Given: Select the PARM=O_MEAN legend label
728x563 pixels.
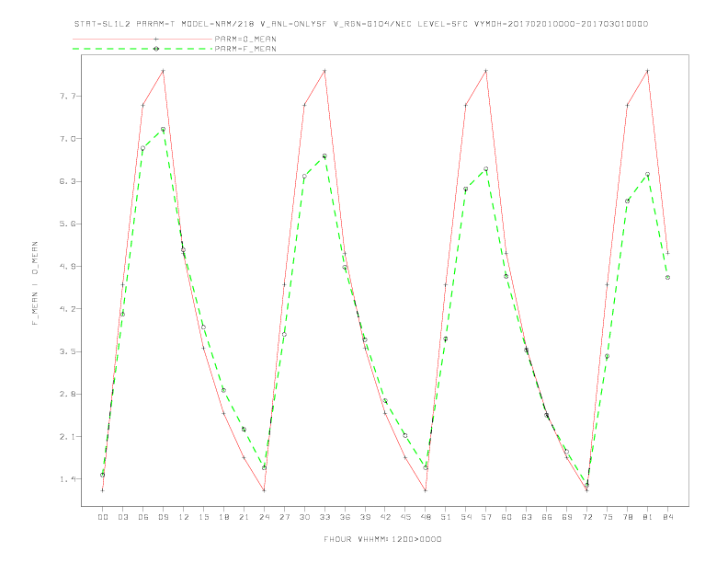Looking at the screenshot, I should (x=245, y=39).
